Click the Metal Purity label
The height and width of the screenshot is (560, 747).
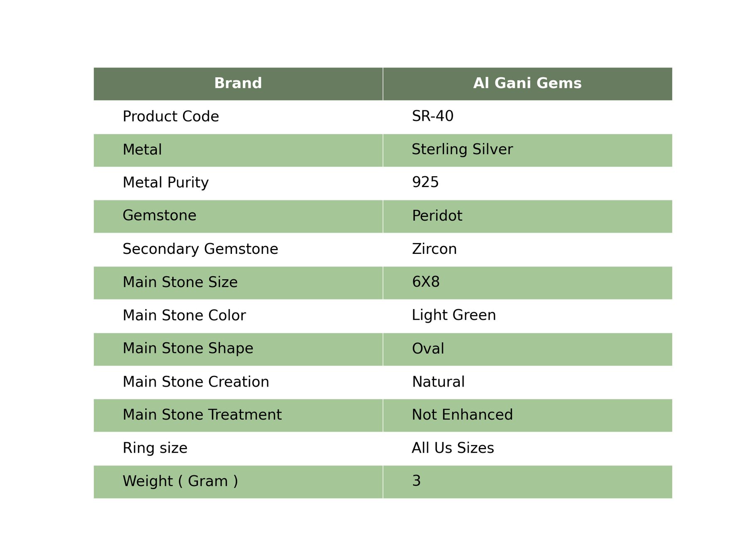point(166,183)
